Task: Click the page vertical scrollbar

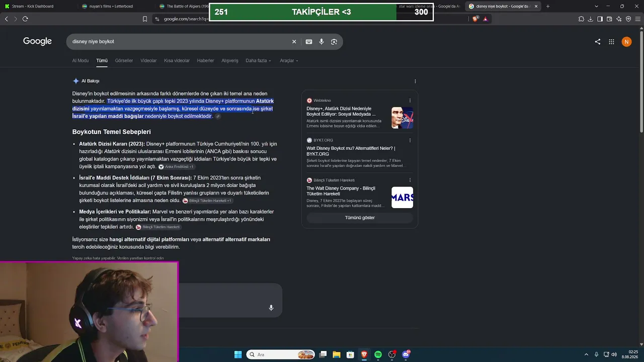Action: 641,83
